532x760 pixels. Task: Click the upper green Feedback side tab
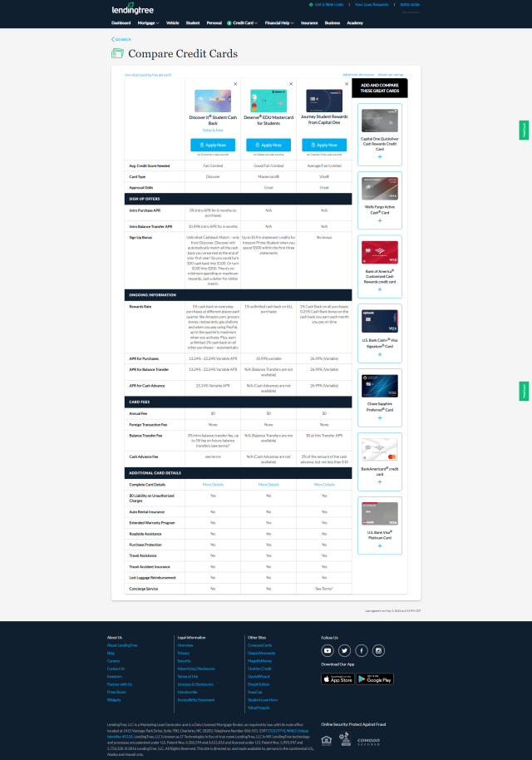524,130
